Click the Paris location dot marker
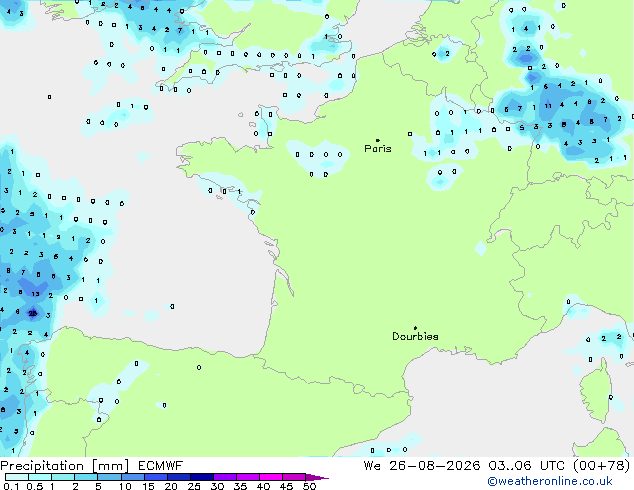Screen dimensions: 634x490 (378, 140)
